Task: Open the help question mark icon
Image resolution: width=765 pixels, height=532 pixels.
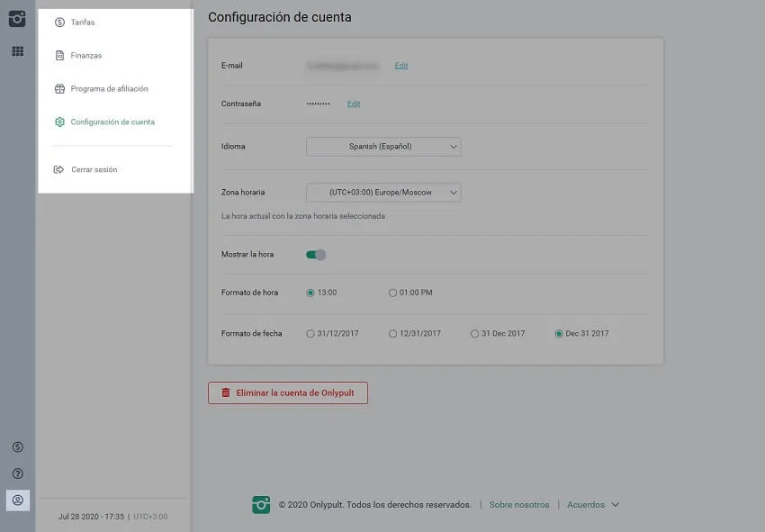Action: (x=17, y=473)
